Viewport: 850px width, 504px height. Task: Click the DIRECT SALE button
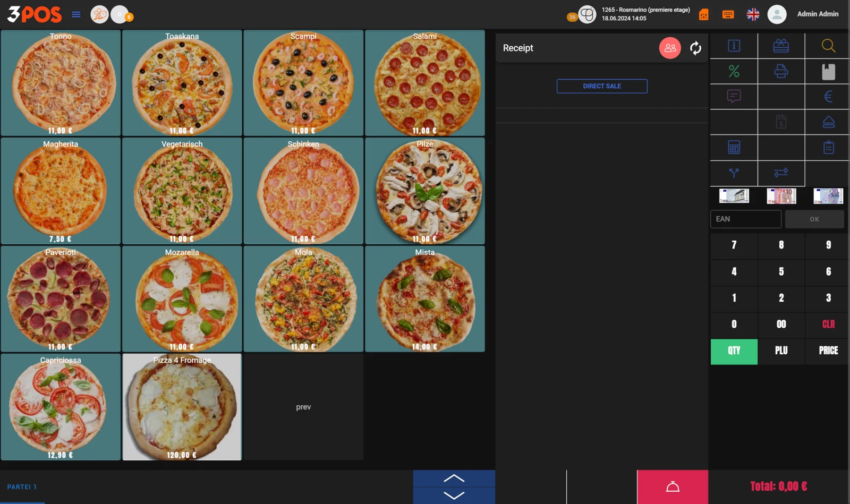click(602, 86)
